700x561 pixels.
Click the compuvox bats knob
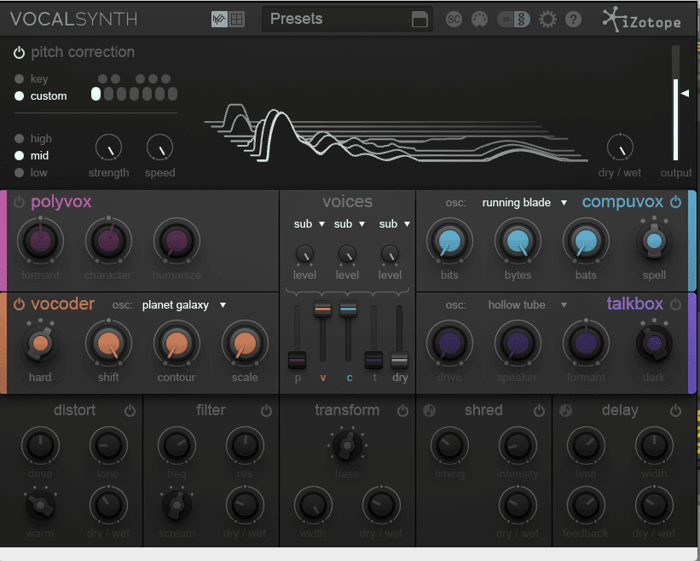click(x=586, y=241)
